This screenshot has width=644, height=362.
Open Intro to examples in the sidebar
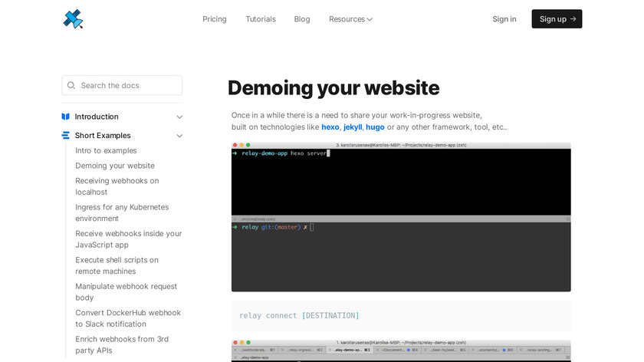(106, 150)
